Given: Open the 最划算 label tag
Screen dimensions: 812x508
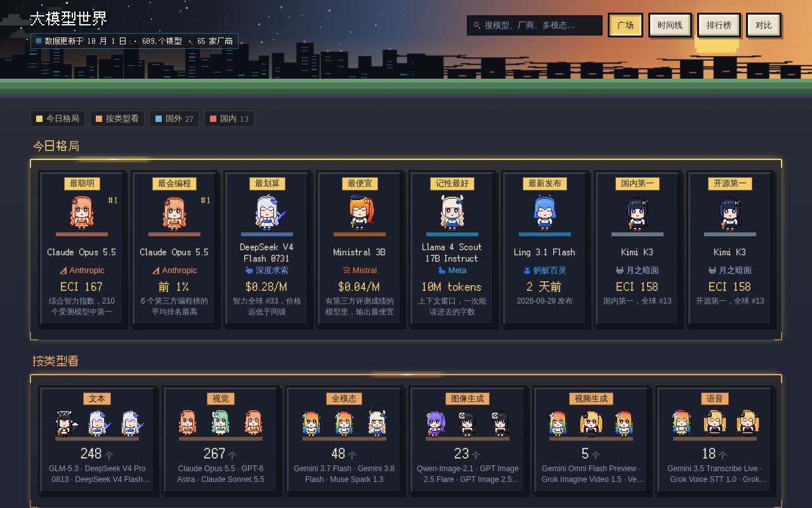Looking at the screenshot, I should [x=267, y=184].
